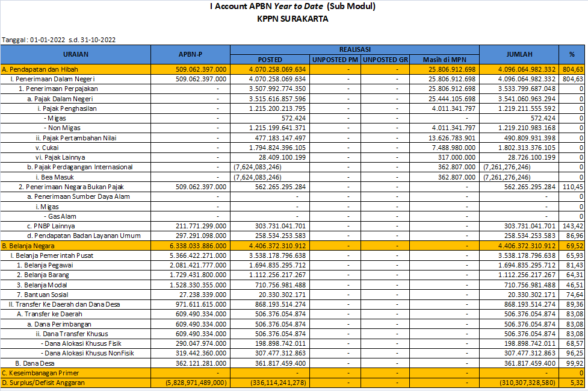This screenshot has height=391, width=588.
Task: Click row label ii. Dana Transfer Khusus
Action: pos(72,334)
